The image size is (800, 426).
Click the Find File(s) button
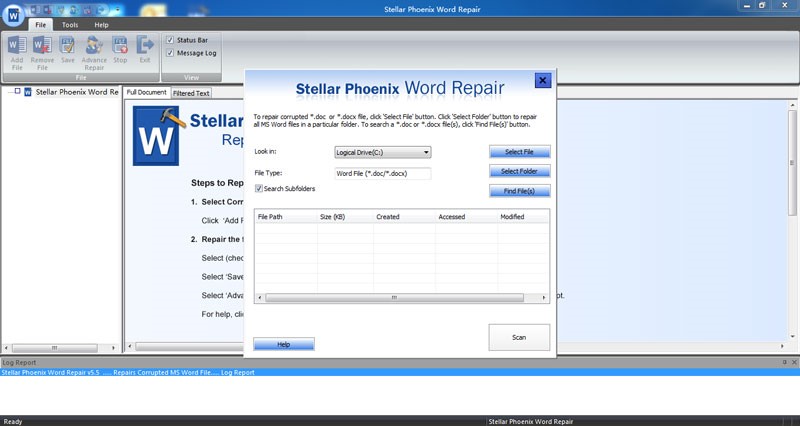(519, 191)
